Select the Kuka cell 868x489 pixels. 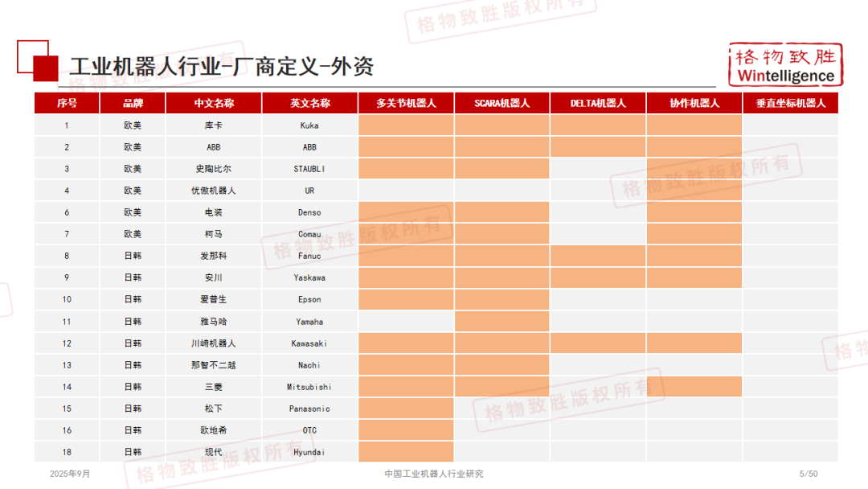coord(310,125)
